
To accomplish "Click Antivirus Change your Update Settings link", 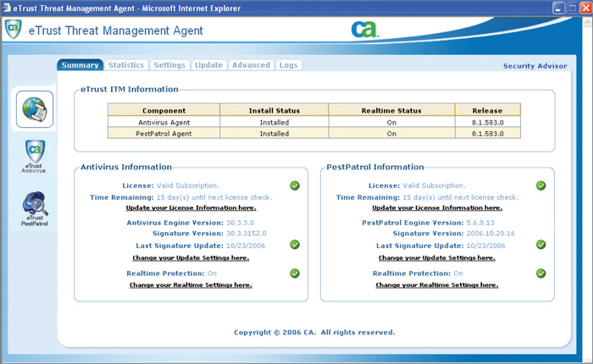I will point(191,258).
